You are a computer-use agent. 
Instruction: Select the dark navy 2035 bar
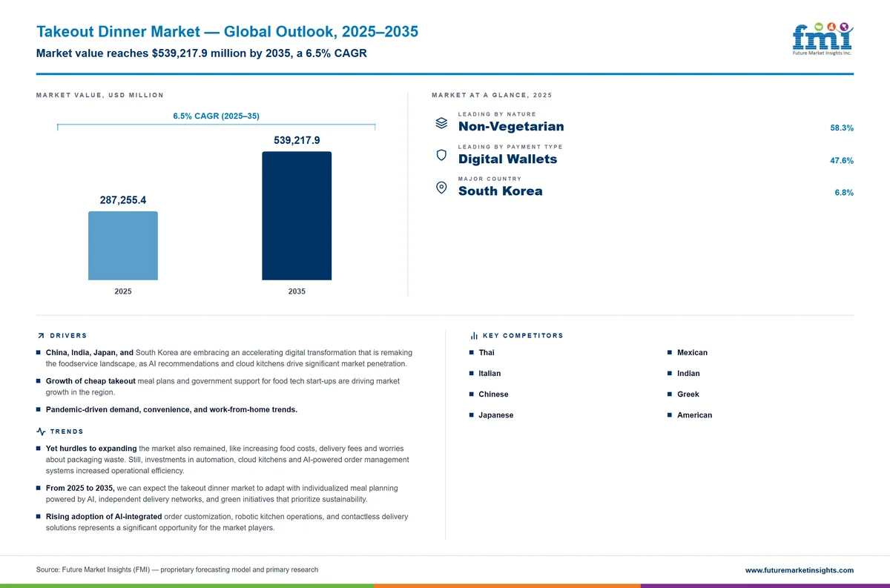pos(297,216)
